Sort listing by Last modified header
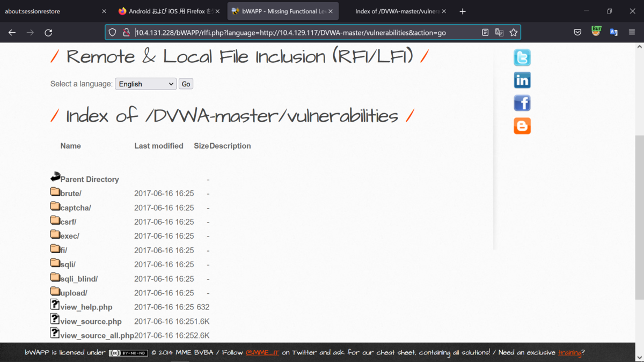This screenshot has height=362, width=644. coord(159,146)
